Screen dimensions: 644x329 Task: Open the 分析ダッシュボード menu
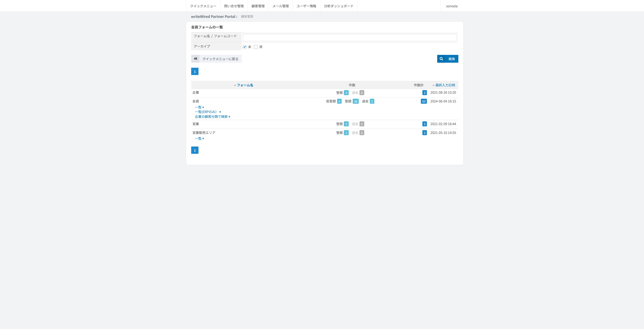click(x=339, y=6)
